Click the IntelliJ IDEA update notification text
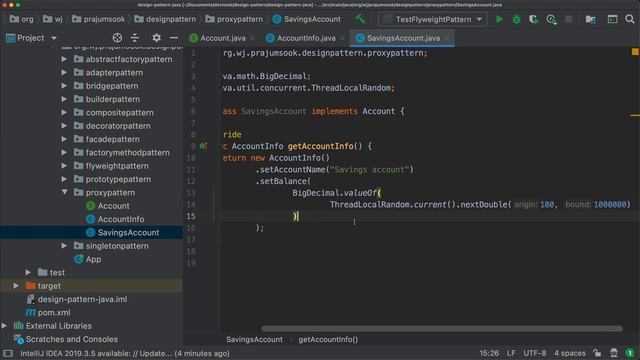 point(125,353)
